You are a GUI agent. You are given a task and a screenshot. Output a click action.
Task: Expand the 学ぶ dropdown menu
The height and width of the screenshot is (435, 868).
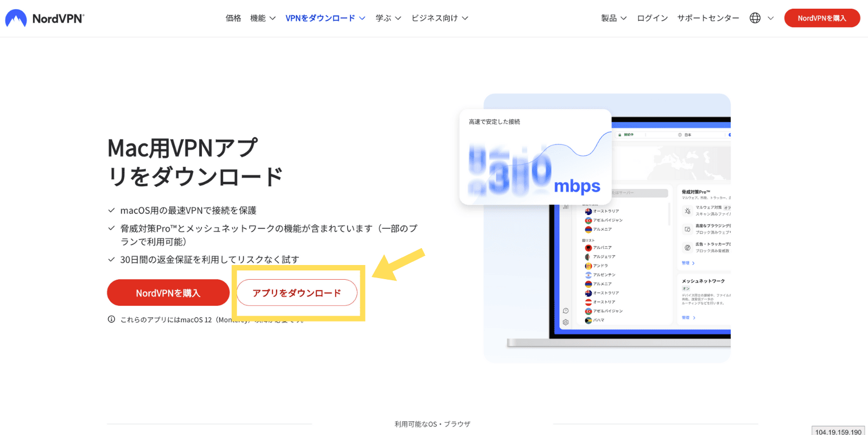(x=388, y=18)
